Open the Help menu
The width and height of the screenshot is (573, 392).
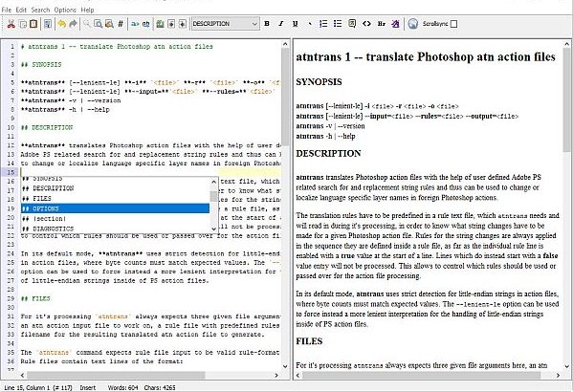tap(87, 10)
